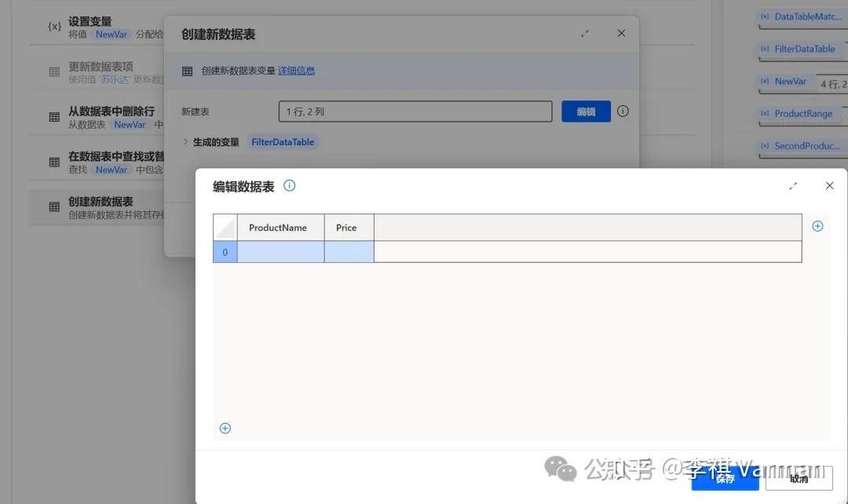Open the 详细信息 link
848x504 pixels.
[296, 70]
